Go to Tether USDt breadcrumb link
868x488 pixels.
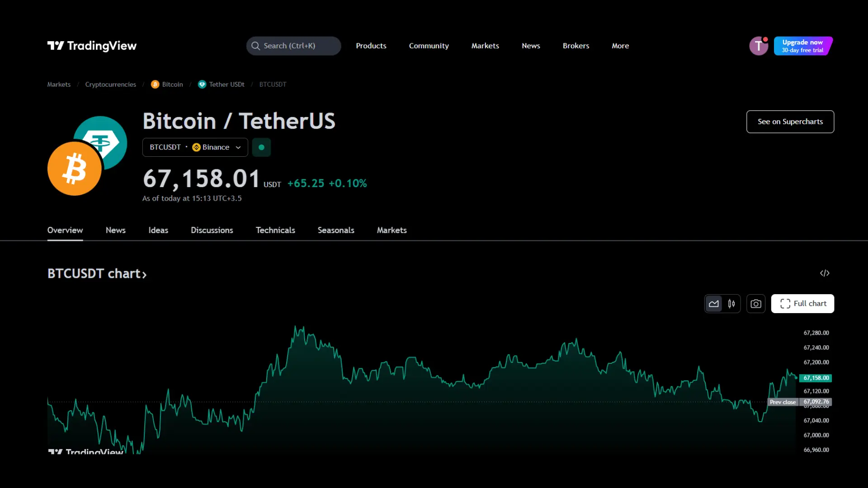226,84
